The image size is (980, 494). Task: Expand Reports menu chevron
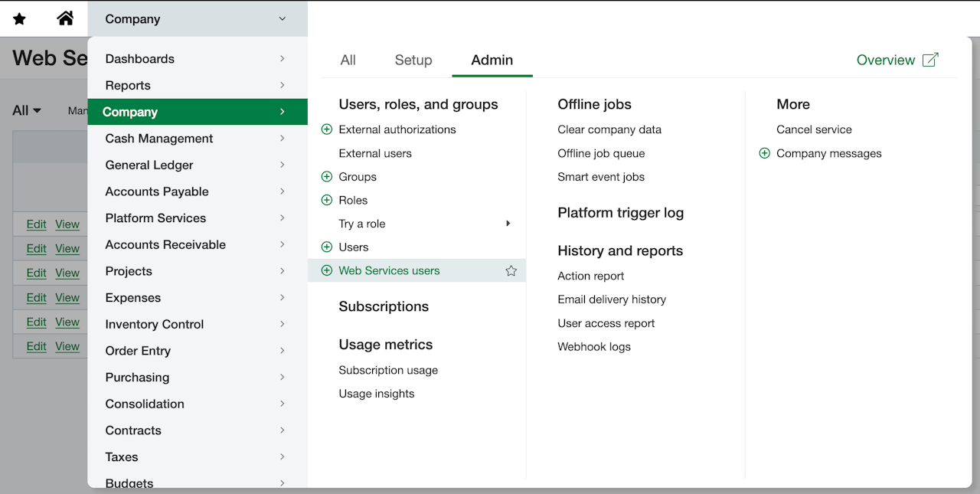point(283,85)
